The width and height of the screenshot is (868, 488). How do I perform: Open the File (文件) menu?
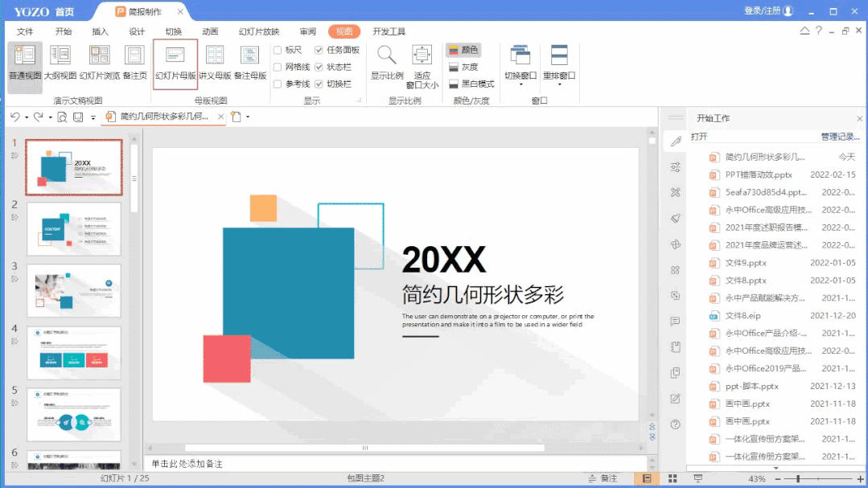tap(25, 31)
